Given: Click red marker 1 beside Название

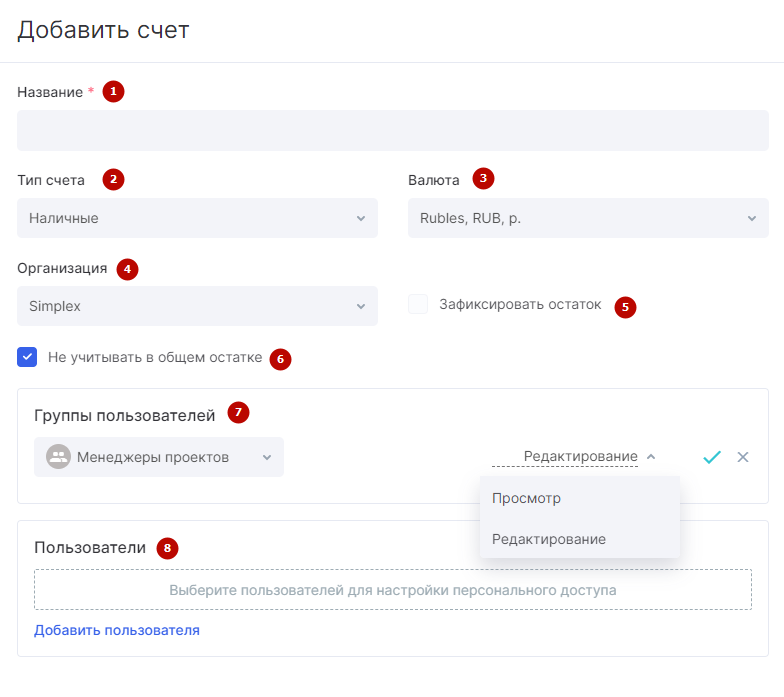Looking at the screenshot, I should (x=114, y=92).
